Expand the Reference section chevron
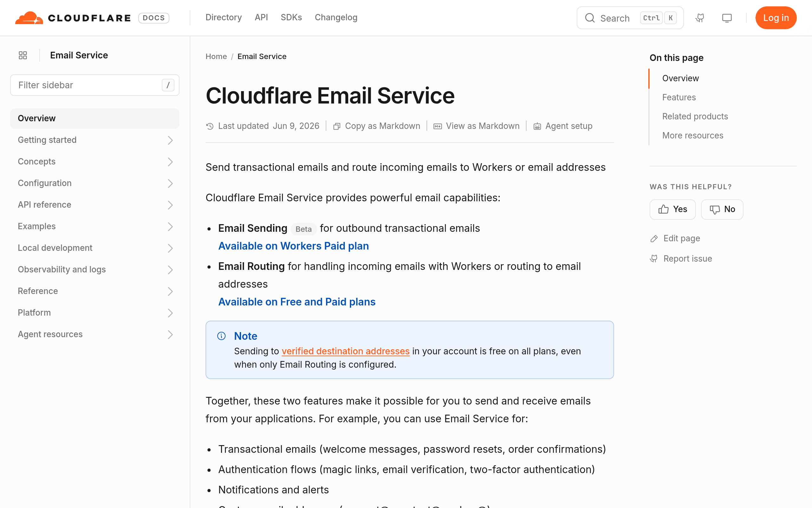 170,291
